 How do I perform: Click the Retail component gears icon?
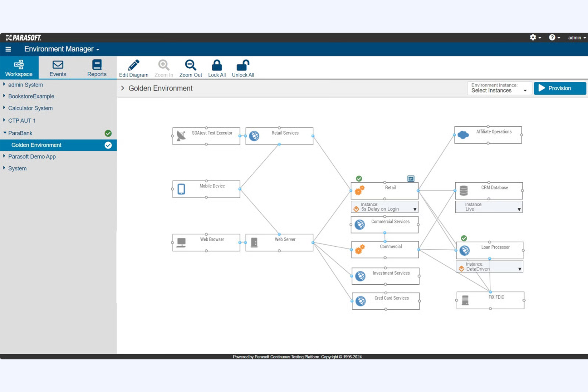360,190
